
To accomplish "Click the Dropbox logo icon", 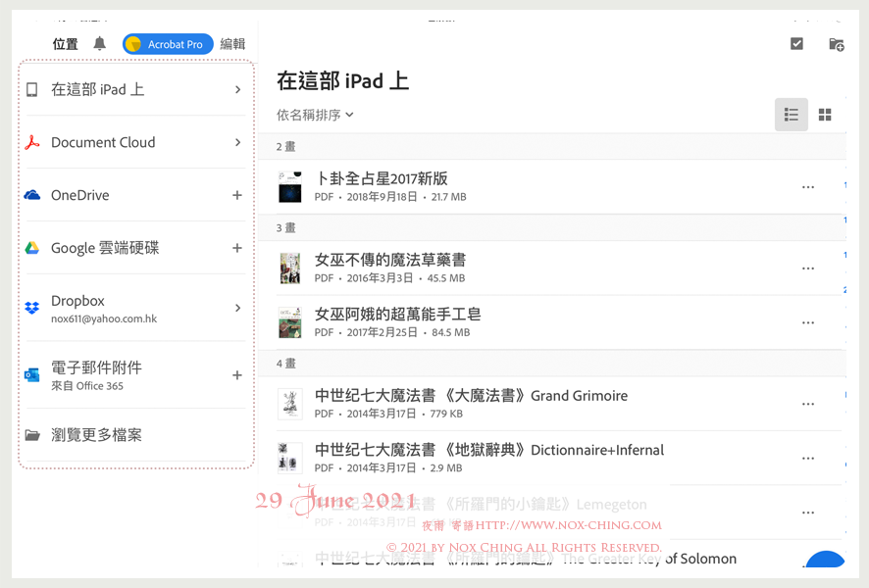I will tap(32, 308).
